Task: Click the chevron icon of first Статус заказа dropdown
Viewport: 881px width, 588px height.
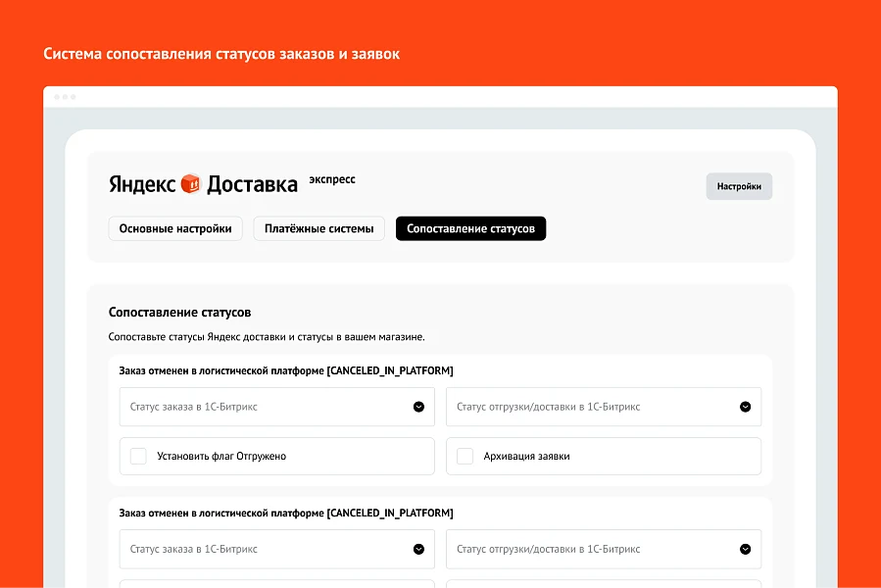Action: click(418, 407)
